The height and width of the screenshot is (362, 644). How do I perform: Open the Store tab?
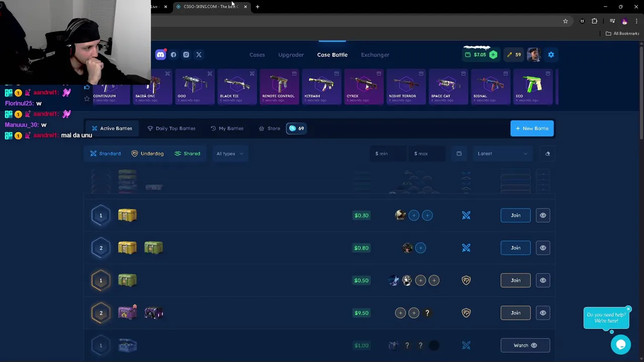click(x=269, y=128)
